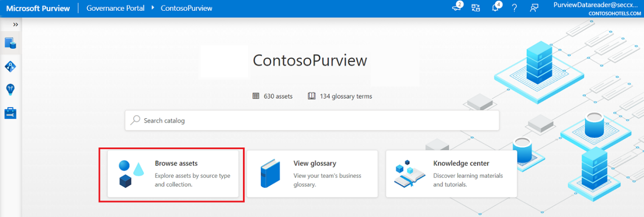Click the Governance Portal breadcrumb
644x217 pixels.
tap(116, 8)
